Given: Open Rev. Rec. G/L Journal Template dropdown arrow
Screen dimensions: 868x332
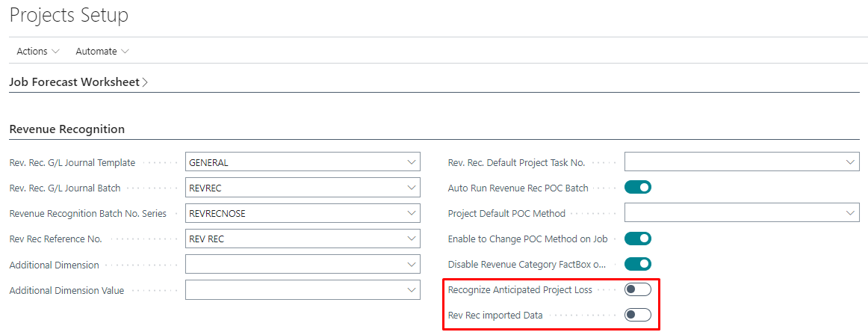Looking at the screenshot, I should [412, 162].
